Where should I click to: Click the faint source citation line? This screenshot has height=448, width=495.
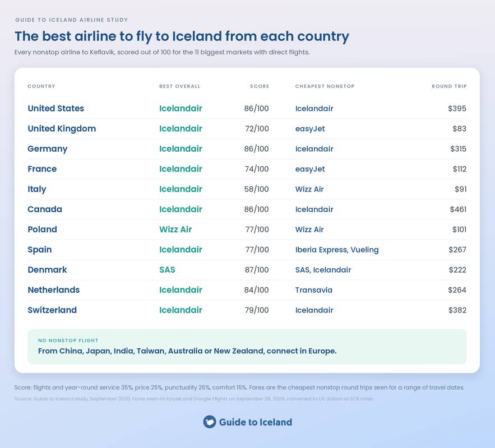click(x=193, y=399)
